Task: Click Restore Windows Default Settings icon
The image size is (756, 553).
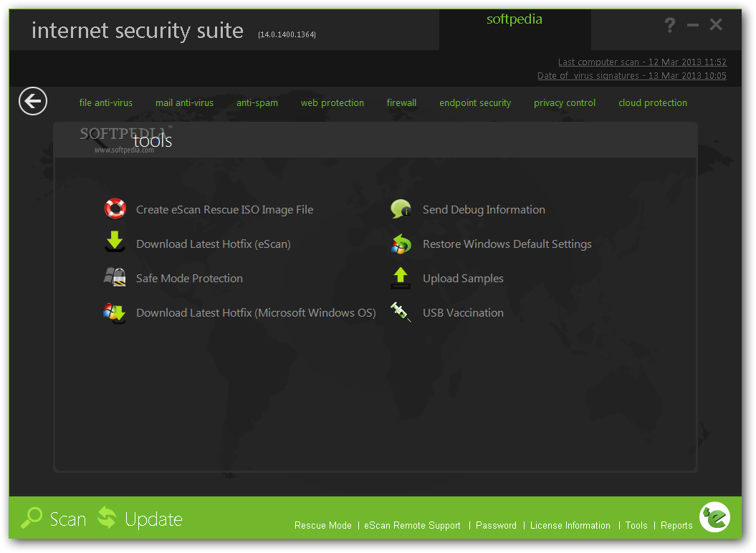Action: pos(401,244)
